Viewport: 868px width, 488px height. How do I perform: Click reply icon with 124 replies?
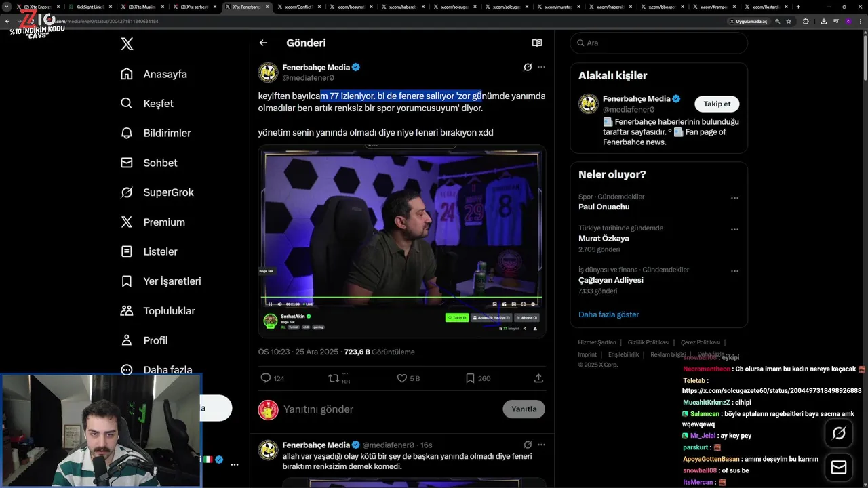pos(266,378)
